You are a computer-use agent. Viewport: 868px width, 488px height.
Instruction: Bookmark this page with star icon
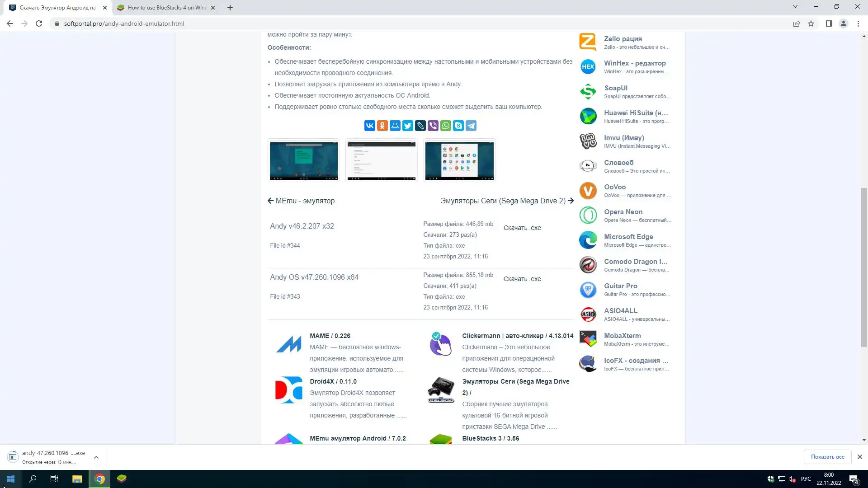coord(811,23)
